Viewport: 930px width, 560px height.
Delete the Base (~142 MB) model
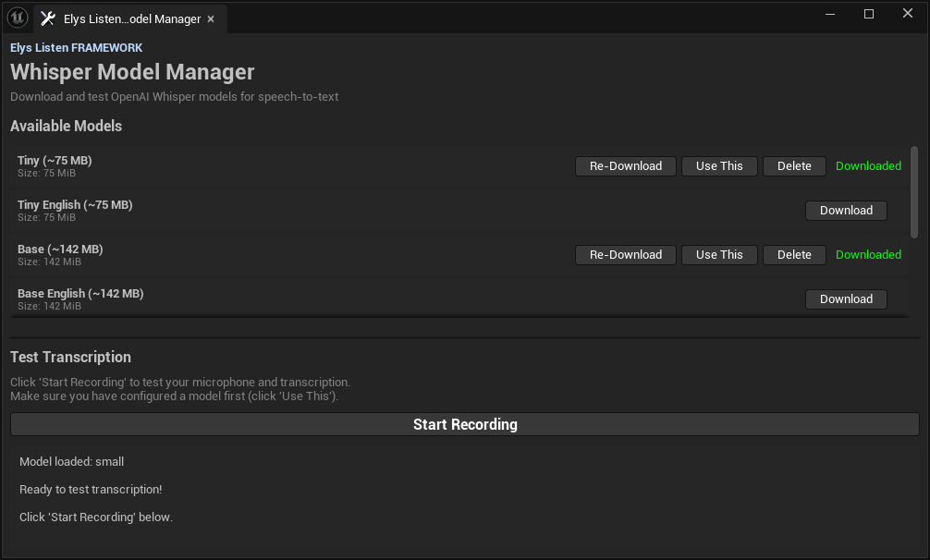click(794, 255)
